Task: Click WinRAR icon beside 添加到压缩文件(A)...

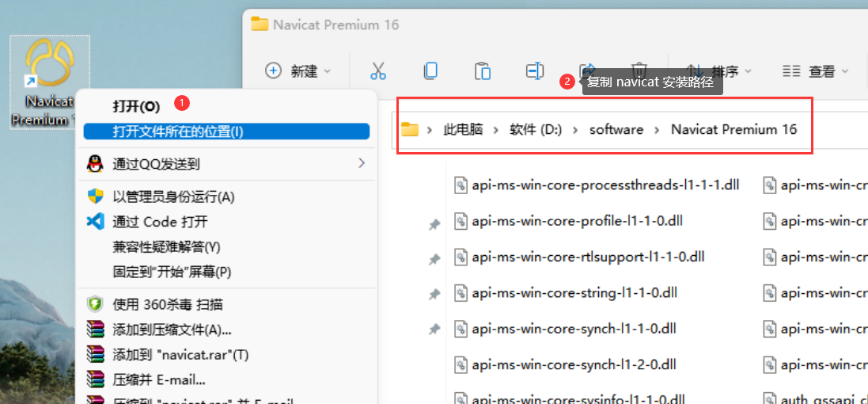Action: tap(95, 330)
